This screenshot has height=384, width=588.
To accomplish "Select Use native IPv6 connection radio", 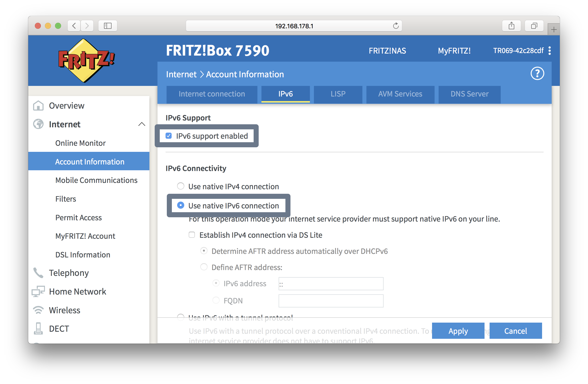I will [x=180, y=205].
